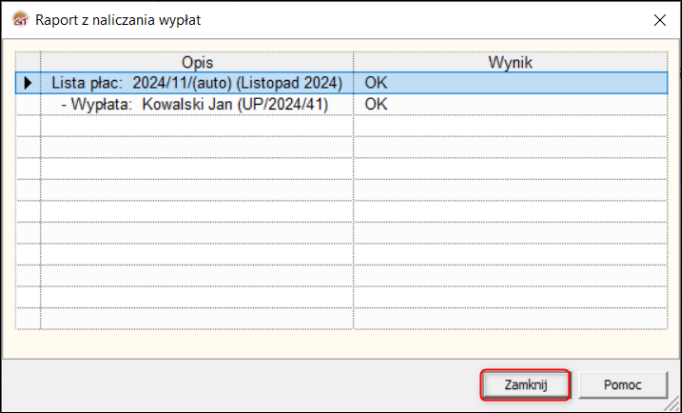Click the first empty Wynik cell below Kowalski Jan
The image size is (682, 413).
point(510,126)
